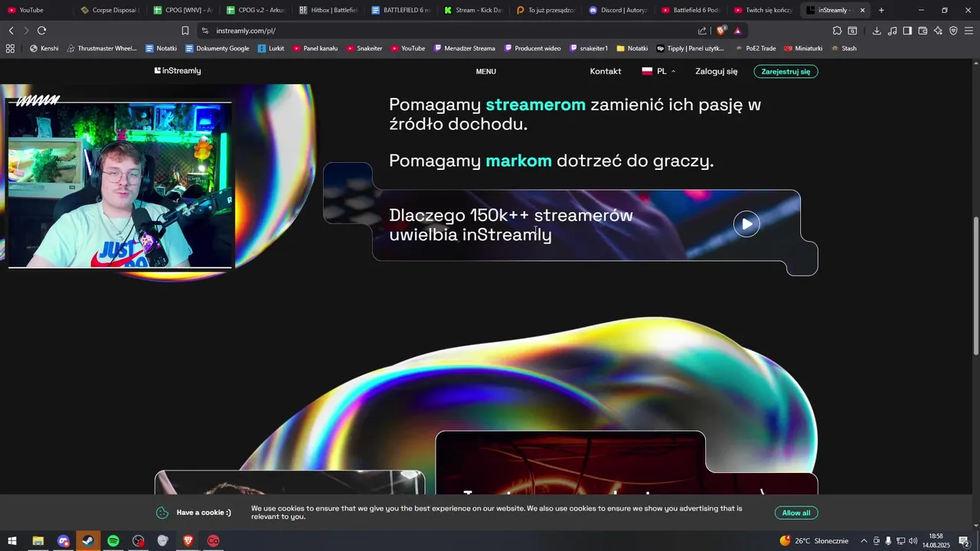The width and height of the screenshot is (980, 551).
Task: Open the Brave VPN shield icon
Action: click(x=953, y=31)
